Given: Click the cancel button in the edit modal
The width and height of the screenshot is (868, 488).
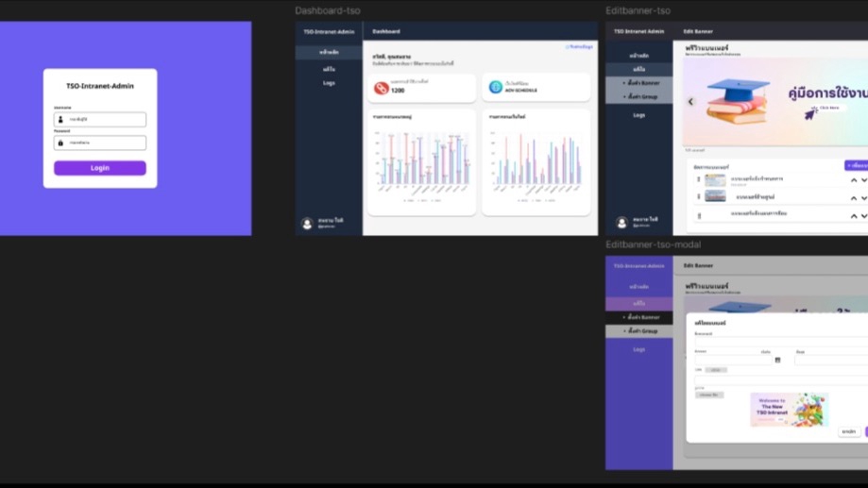Looking at the screenshot, I should point(848,431).
